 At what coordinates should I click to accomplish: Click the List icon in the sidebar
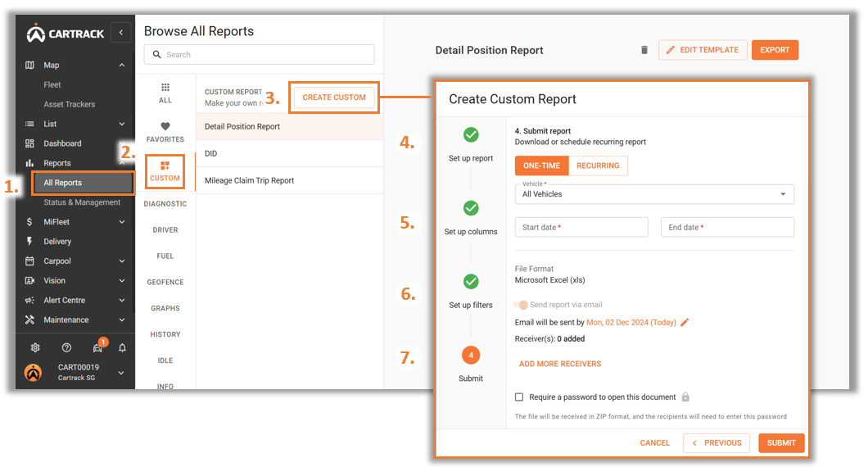30,124
